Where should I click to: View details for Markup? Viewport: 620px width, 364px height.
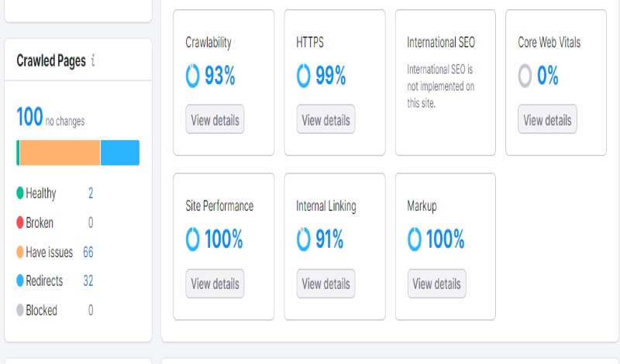436,283
